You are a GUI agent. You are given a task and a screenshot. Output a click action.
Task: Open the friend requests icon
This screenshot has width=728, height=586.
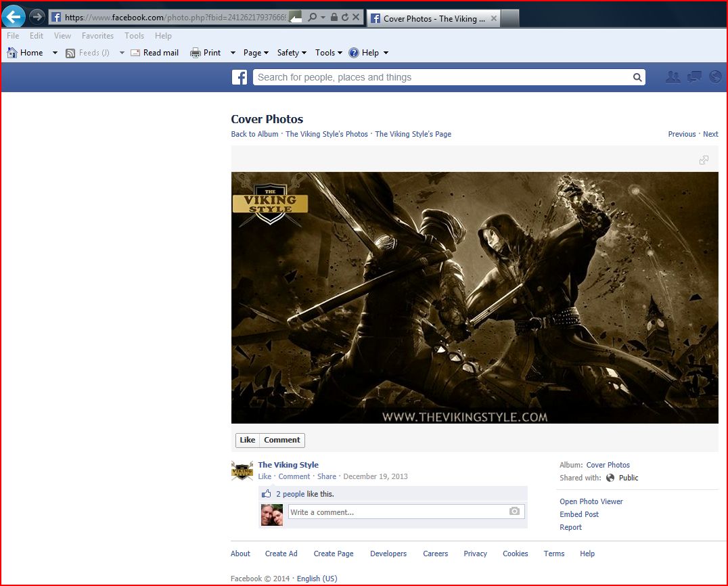point(673,77)
